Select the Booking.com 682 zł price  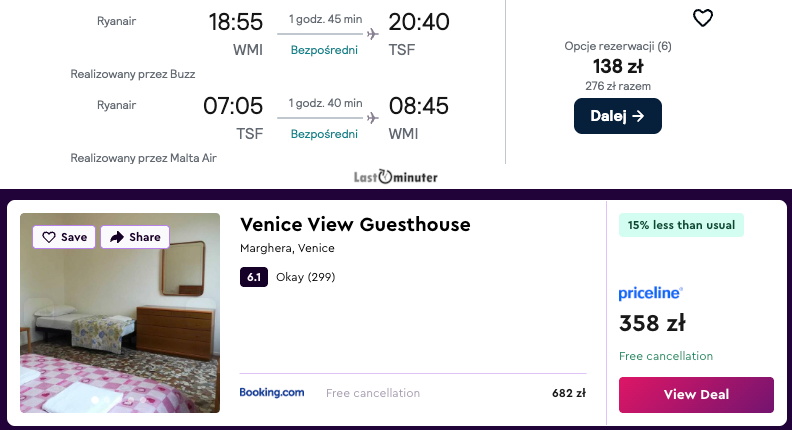(x=568, y=393)
